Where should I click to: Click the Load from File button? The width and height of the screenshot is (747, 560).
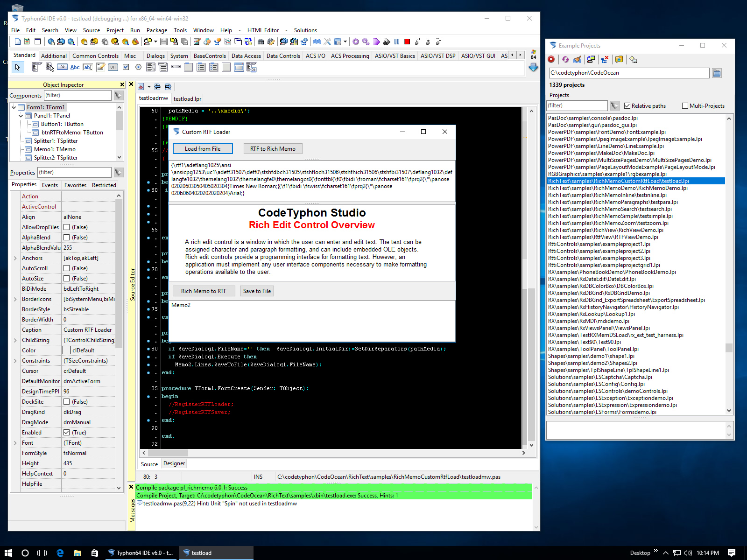tap(203, 149)
